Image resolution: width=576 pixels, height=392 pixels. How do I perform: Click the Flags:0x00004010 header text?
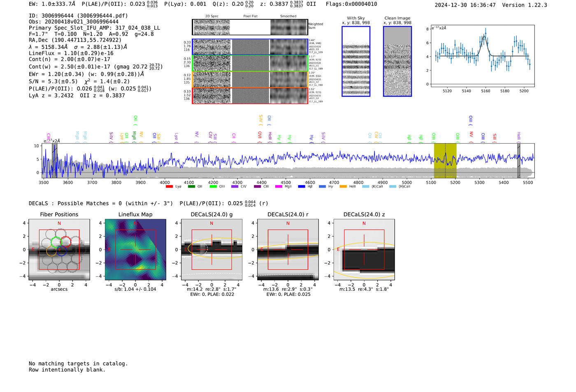351,4
